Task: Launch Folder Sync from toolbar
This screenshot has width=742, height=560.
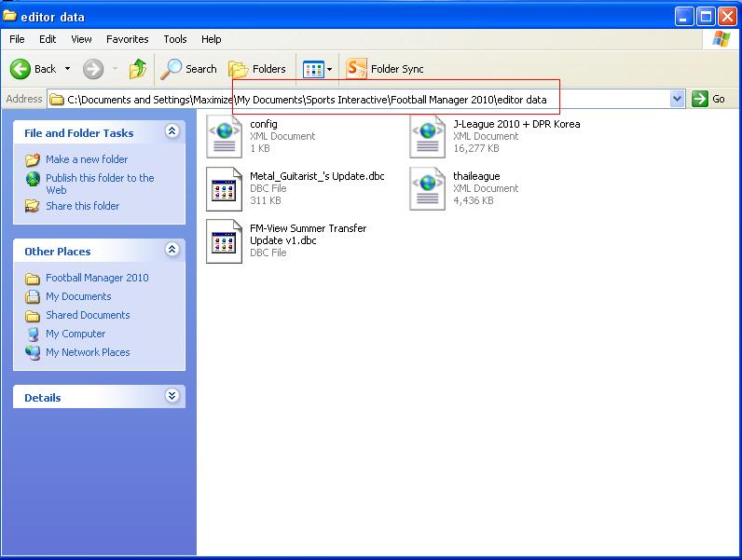Action: pyautogui.click(x=385, y=69)
